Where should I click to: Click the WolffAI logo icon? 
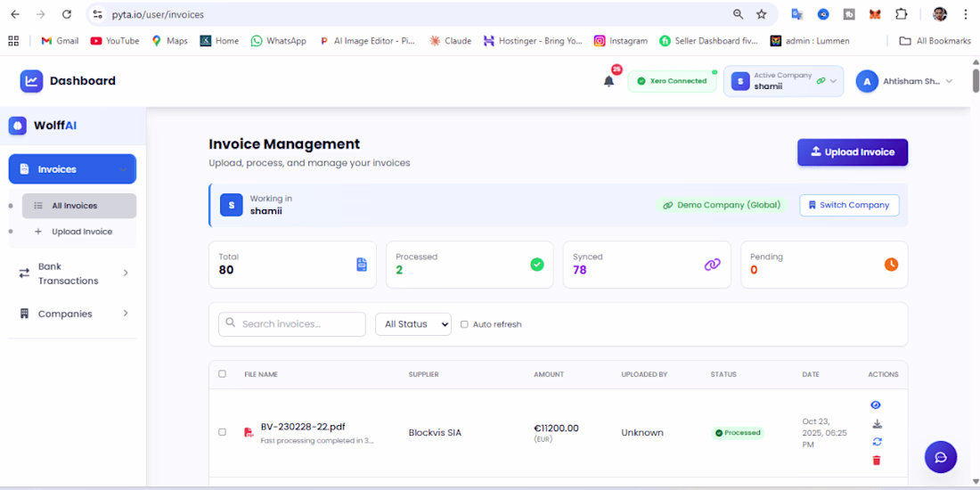(18, 126)
